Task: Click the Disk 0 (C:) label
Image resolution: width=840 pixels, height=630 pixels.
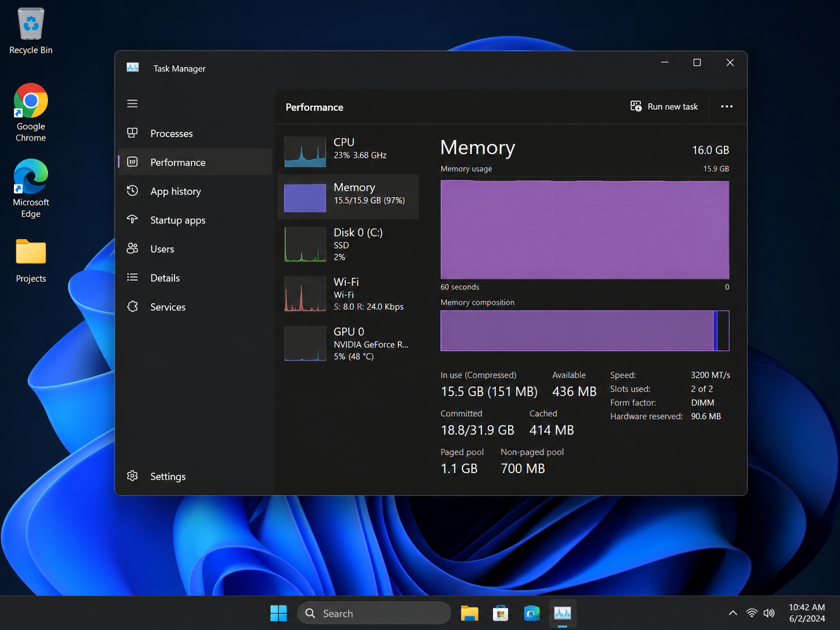Action: (358, 233)
